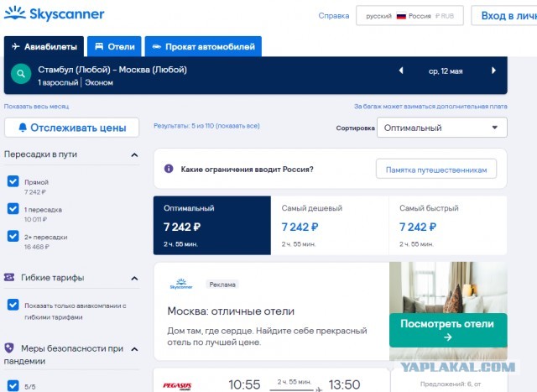Click Показать весь месяц link
This screenshot has height=392, width=537.
(x=36, y=107)
